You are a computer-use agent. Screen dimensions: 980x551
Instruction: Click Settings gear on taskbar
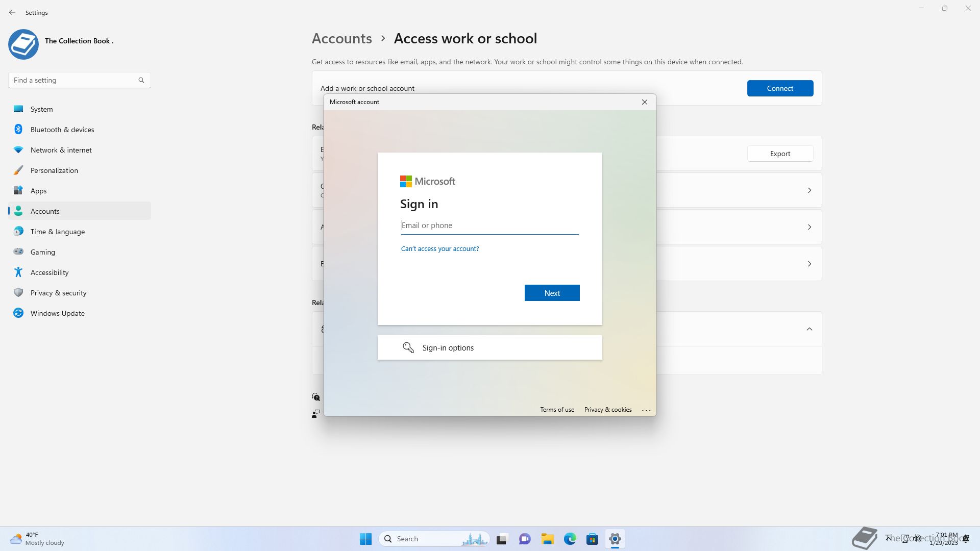(x=615, y=539)
